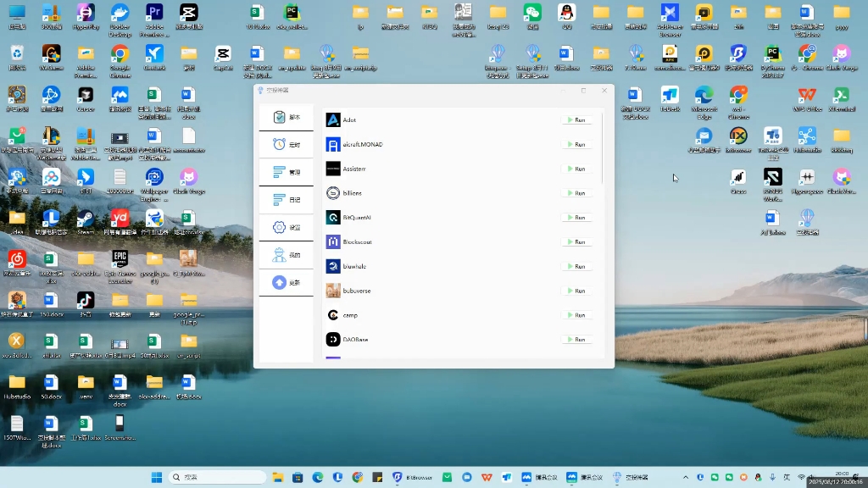Select the HyperPlay desktop shortcut
This screenshot has width=868, height=488.
tap(86, 17)
